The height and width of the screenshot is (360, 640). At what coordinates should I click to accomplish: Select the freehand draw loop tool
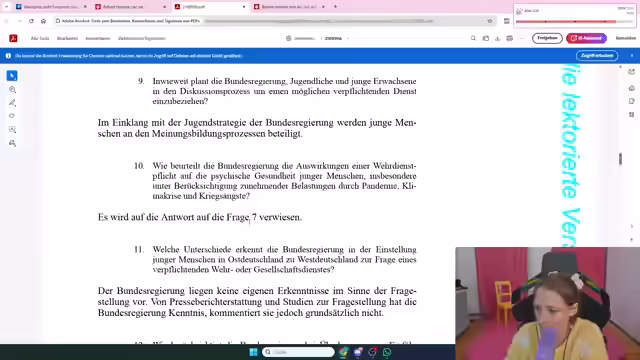coord(12,116)
